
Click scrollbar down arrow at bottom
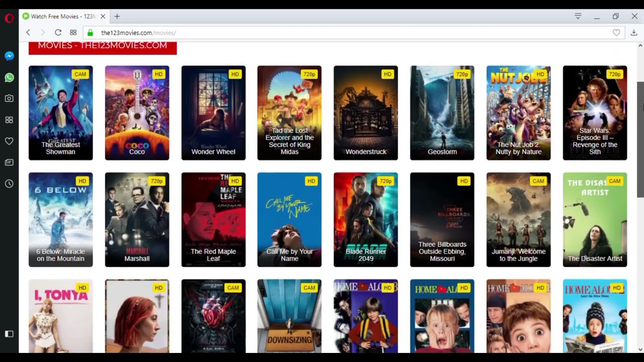640,349
